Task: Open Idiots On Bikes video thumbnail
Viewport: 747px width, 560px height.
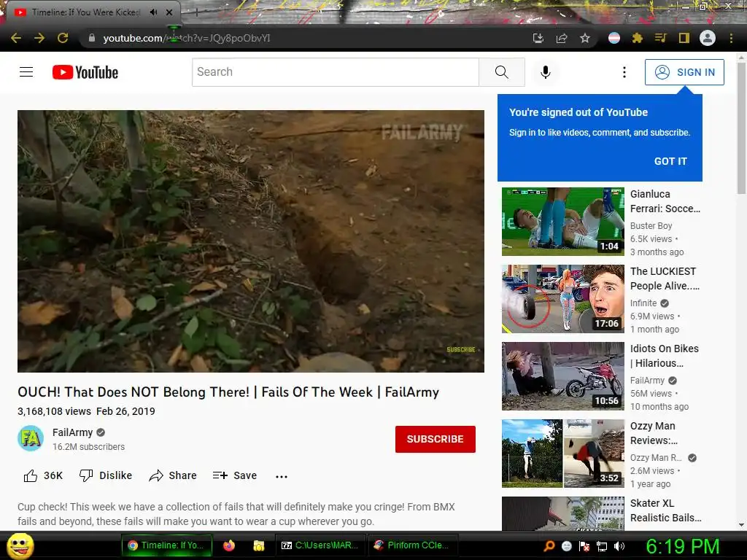Action: point(563,376)
